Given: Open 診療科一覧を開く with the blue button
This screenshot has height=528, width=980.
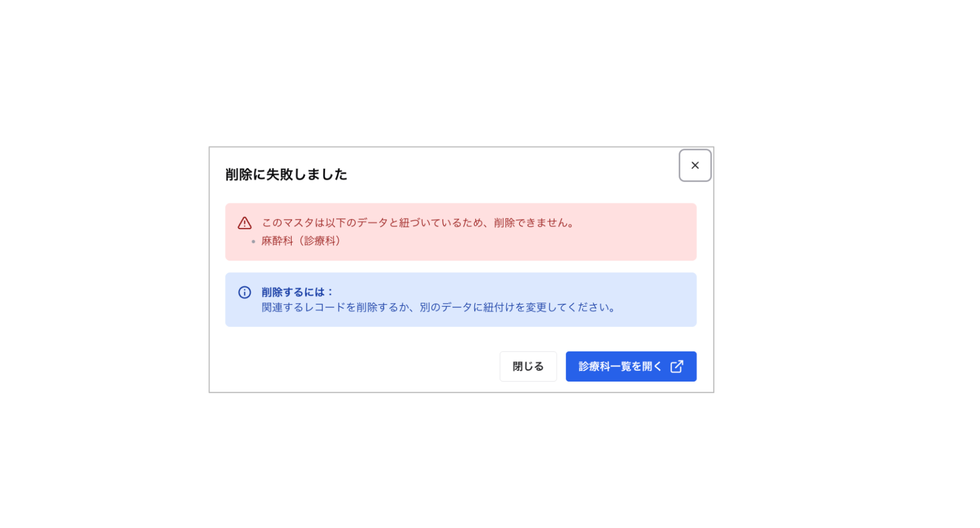Looking at the screenshot, I should [631, 366].
